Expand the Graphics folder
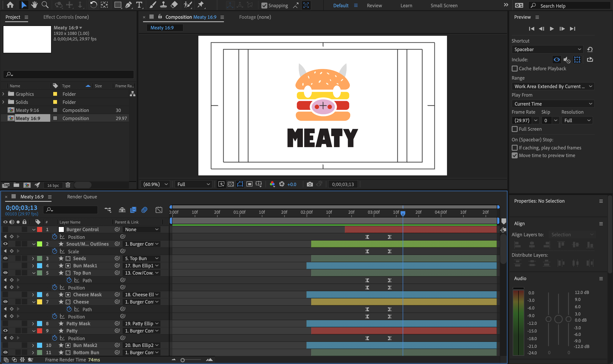The width and height of the screenshot is (613, 364). click(3, 94)
